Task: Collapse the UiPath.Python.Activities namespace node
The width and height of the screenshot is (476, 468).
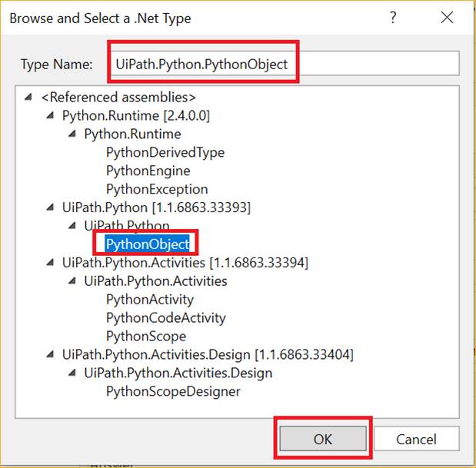Action: coord(72,280)
